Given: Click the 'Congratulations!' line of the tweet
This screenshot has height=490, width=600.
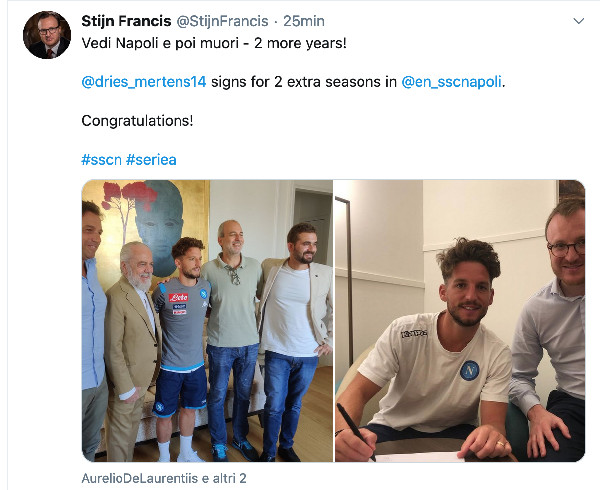Looking at the screenshot, I should [137, 121].
